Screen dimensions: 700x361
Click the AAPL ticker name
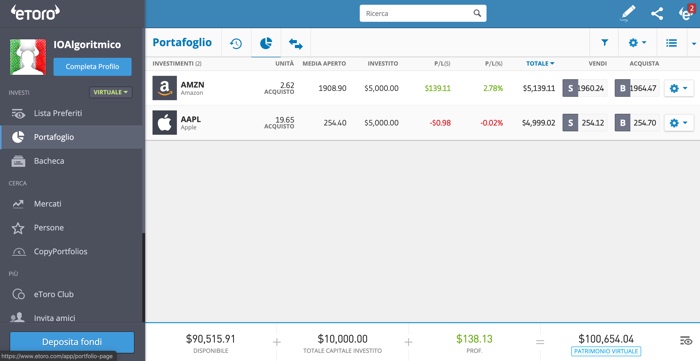coord(191,120)
